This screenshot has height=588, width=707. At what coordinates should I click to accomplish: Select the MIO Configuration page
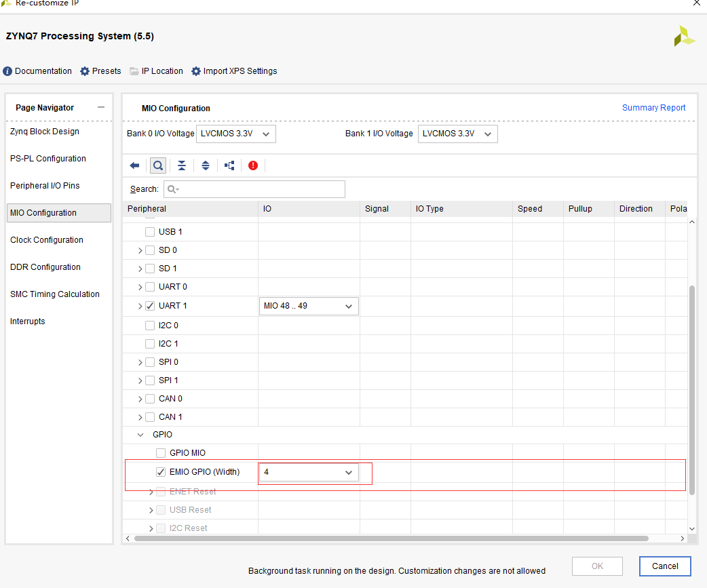[x=58, y=213]
